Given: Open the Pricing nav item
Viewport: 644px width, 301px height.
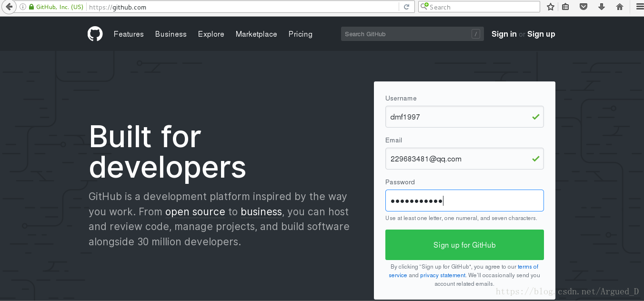Looking at the screenshot, I should [x=301, y=34].
